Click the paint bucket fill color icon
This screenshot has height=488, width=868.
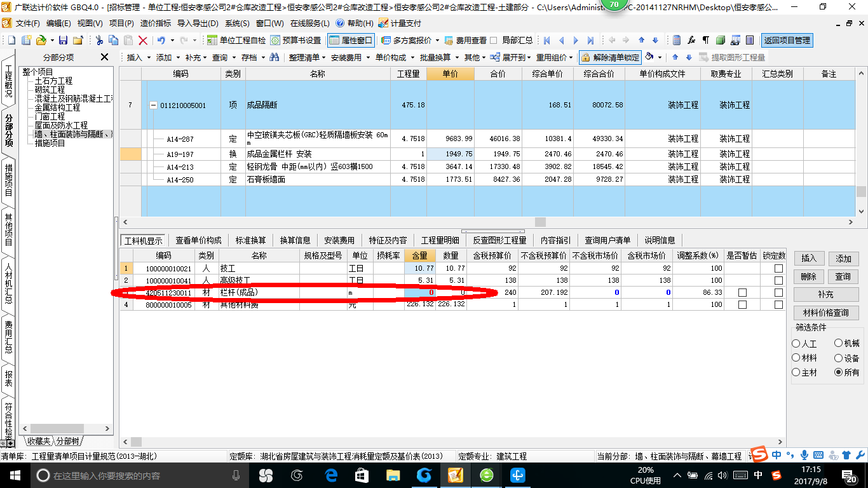pyautogui.click(x=649, y=57)
